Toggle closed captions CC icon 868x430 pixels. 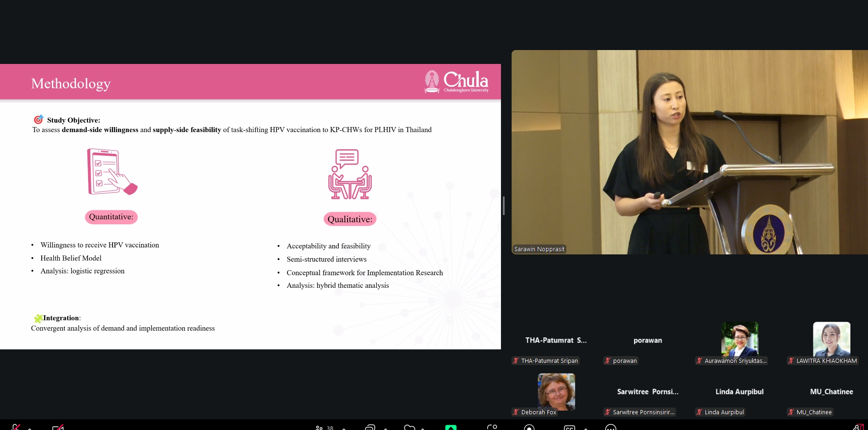pos(570,427)
